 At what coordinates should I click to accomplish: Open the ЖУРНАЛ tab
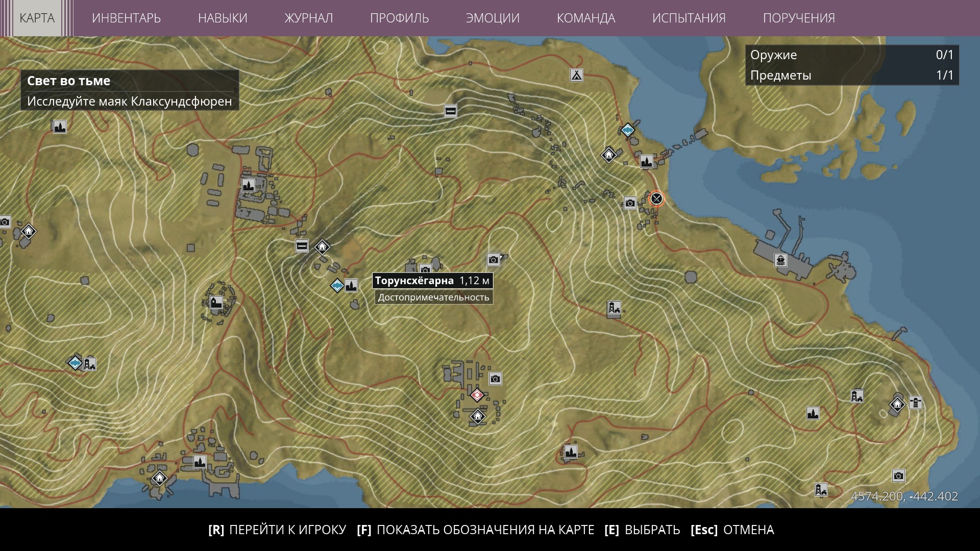tap(309, 18)
